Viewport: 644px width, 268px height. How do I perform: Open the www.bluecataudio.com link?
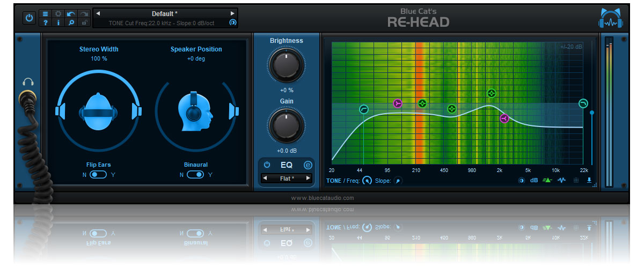pos(323,198)
